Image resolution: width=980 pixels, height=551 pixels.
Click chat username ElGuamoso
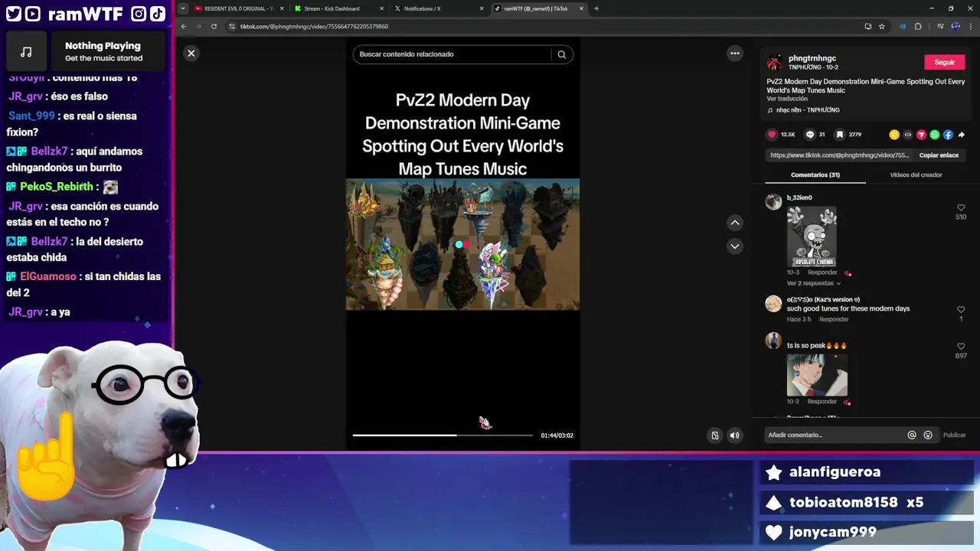tap(48, 276)
